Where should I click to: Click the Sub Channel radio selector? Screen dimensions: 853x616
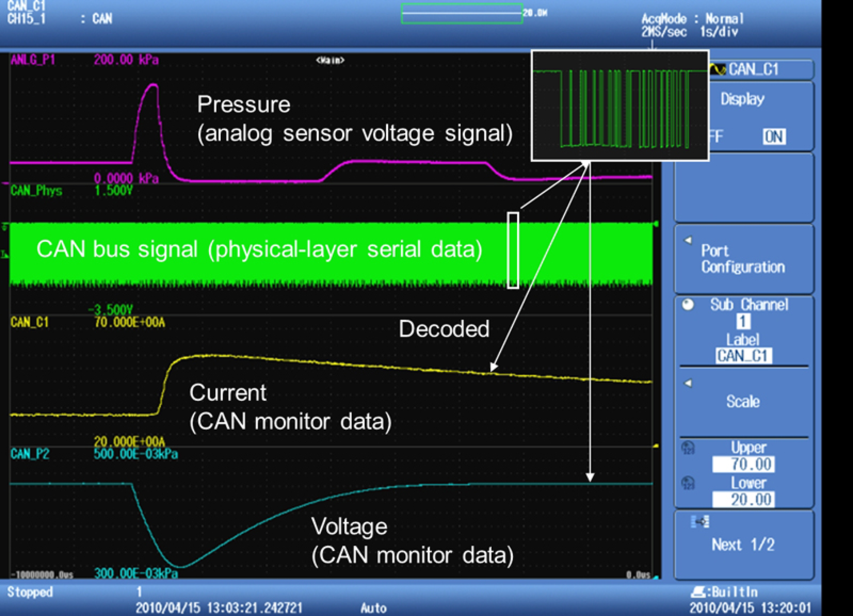[688, 304]
